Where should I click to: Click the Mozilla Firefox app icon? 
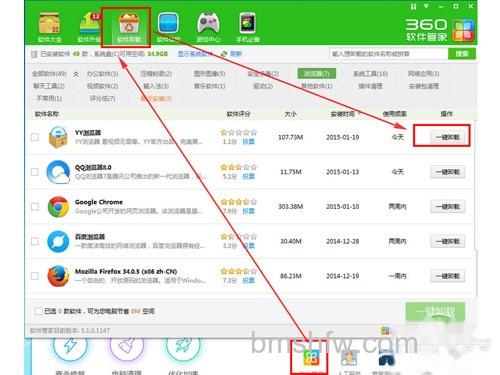(x=58, y=276)
